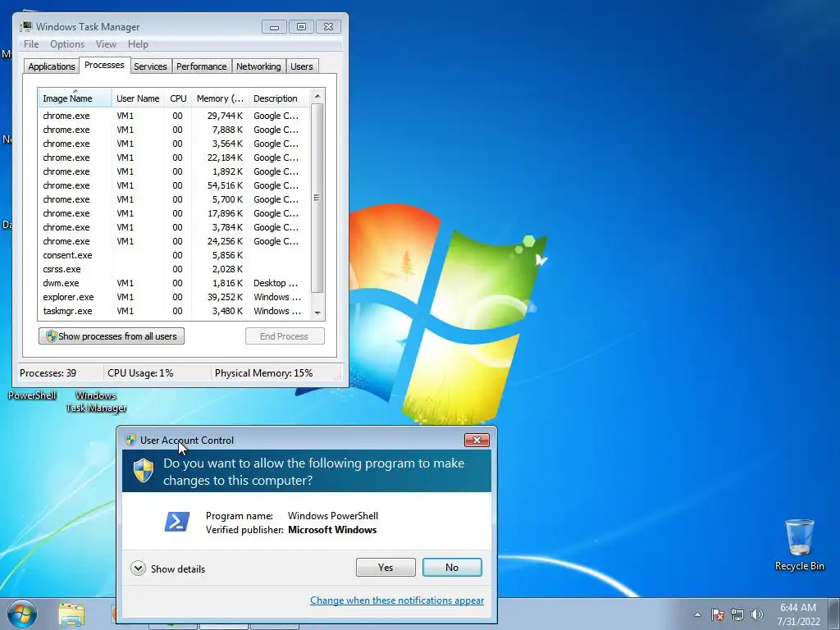
Task: Select the dwm.exe process
Action: pyautogui.click(x=174, y=282)
